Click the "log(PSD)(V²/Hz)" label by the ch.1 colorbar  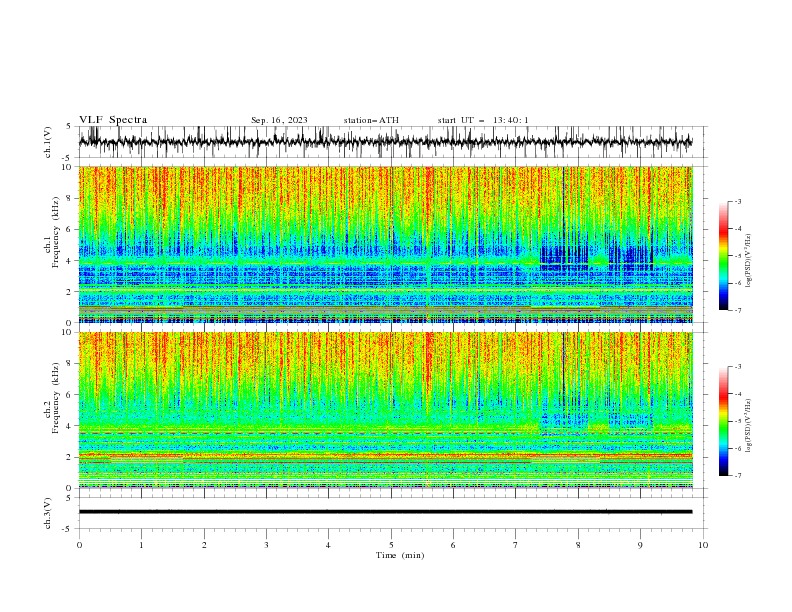(x=748, y=261)
